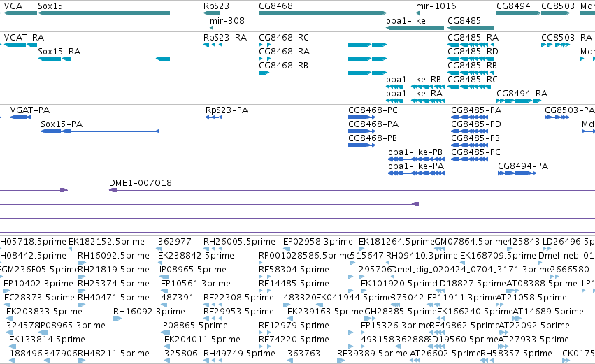Open transcript Sox15-RA

59,52
